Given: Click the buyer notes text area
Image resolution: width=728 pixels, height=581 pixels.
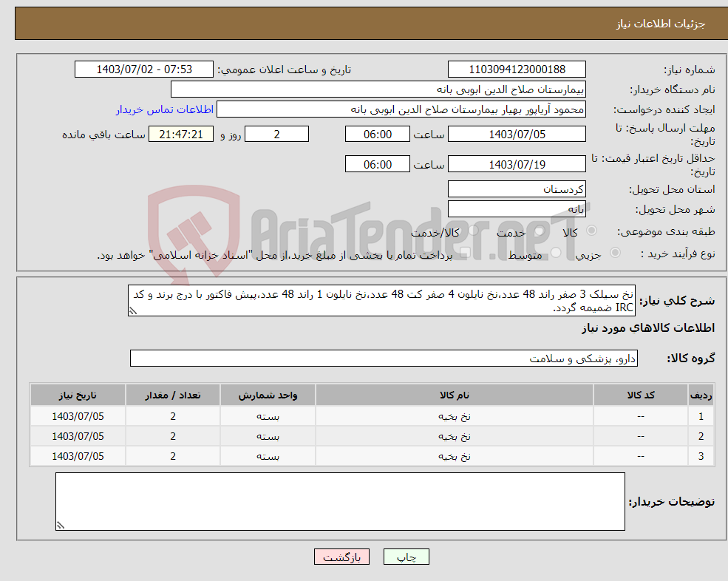Looking at the screenshot, I should coord(340,502).
